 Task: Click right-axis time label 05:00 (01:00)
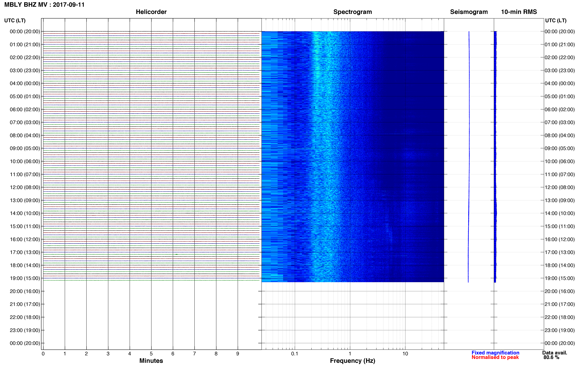560,96
